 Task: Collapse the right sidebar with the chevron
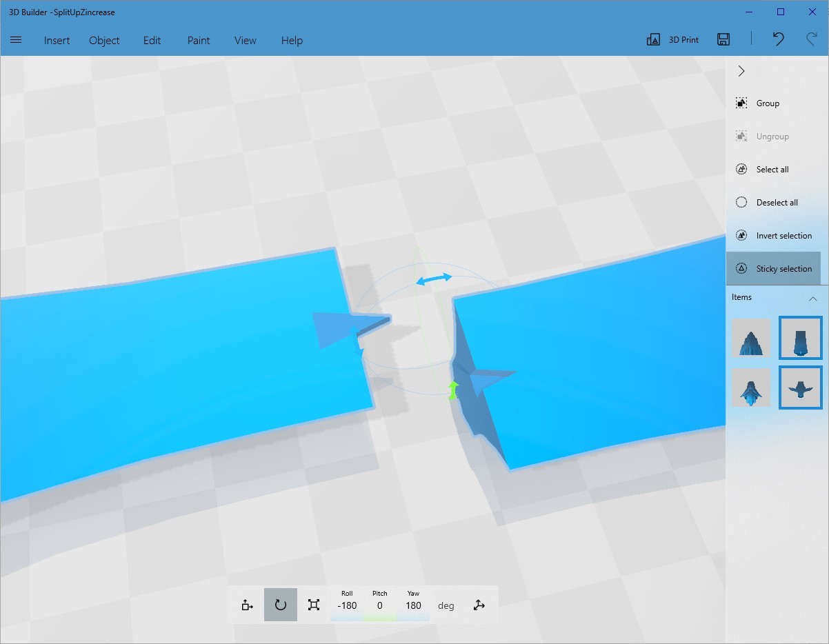point(741,71)
